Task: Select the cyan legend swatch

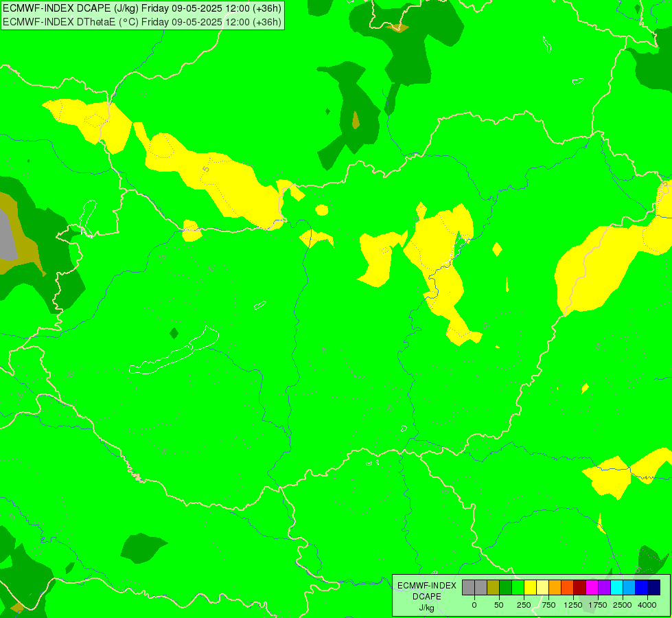Action: 618,588
